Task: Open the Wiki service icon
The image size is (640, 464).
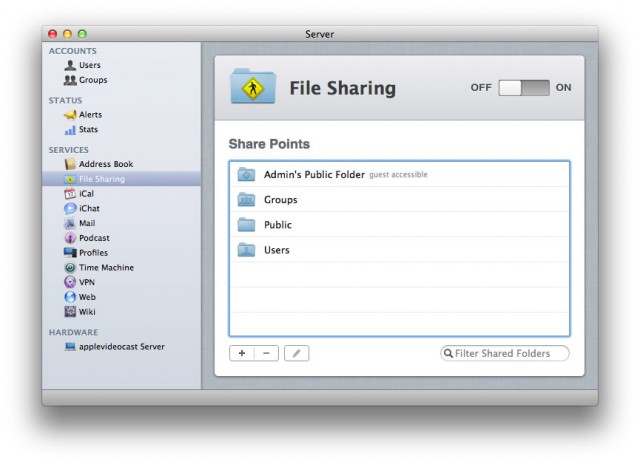Action: coord(70,312)
